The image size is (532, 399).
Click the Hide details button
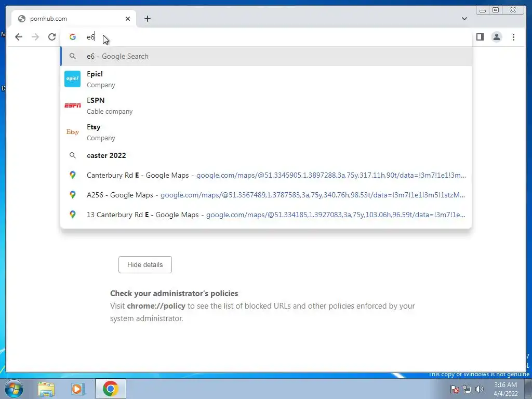tap(145, 264)
